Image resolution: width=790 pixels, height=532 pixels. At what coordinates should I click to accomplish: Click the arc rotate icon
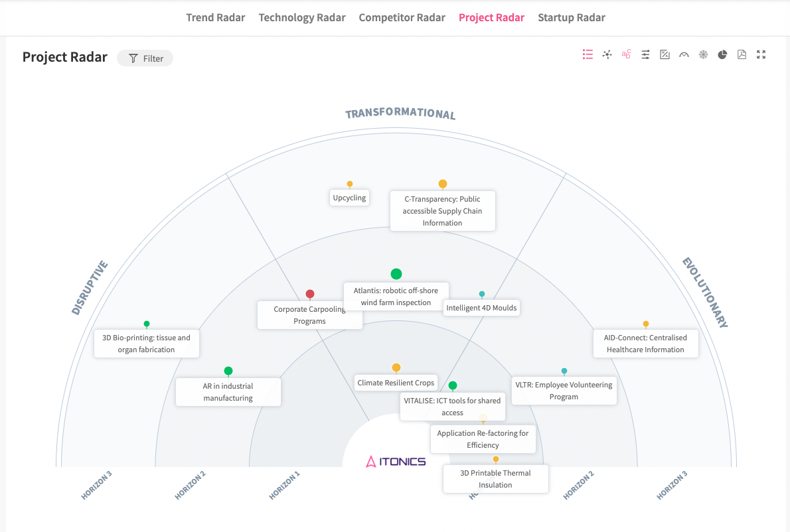coord(684,54)
